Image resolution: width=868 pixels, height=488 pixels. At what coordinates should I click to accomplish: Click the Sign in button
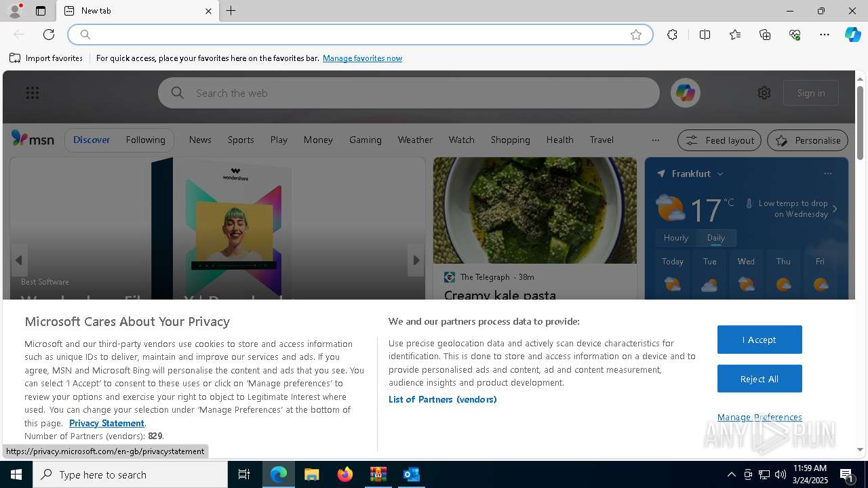(x=811, y=93)
